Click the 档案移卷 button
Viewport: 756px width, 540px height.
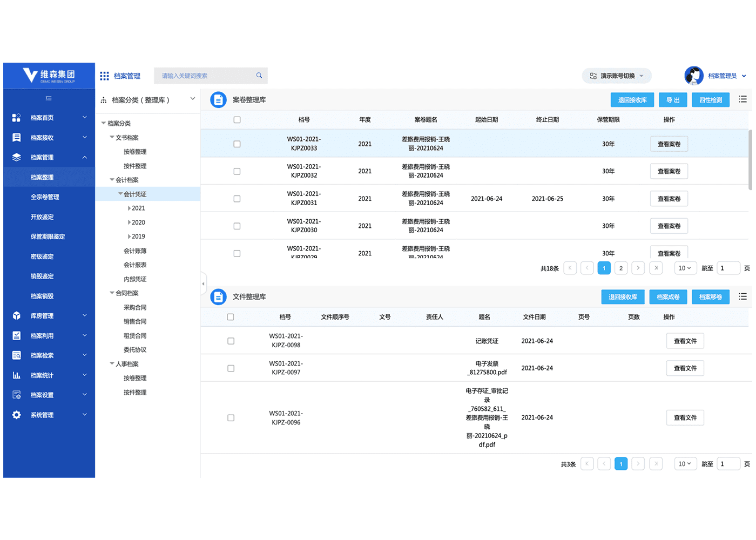(711, 296)
